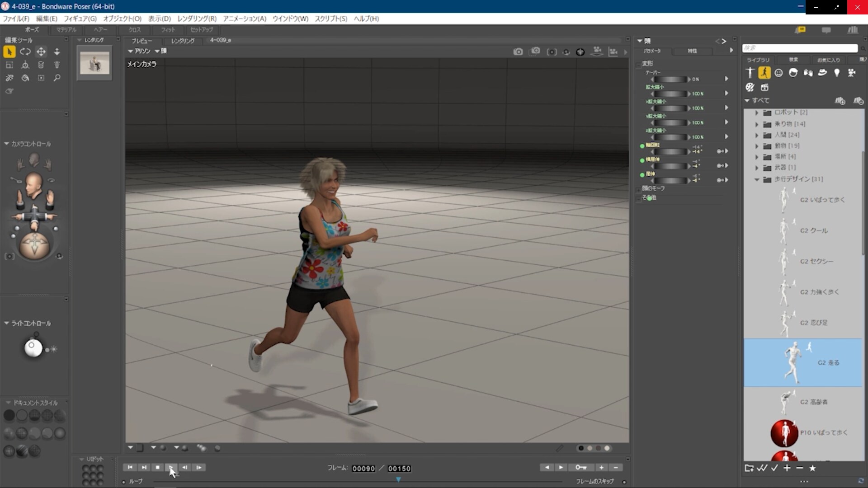Expand the ロボット [2] folder
868x488 pixels.
[x=757, y=113]
